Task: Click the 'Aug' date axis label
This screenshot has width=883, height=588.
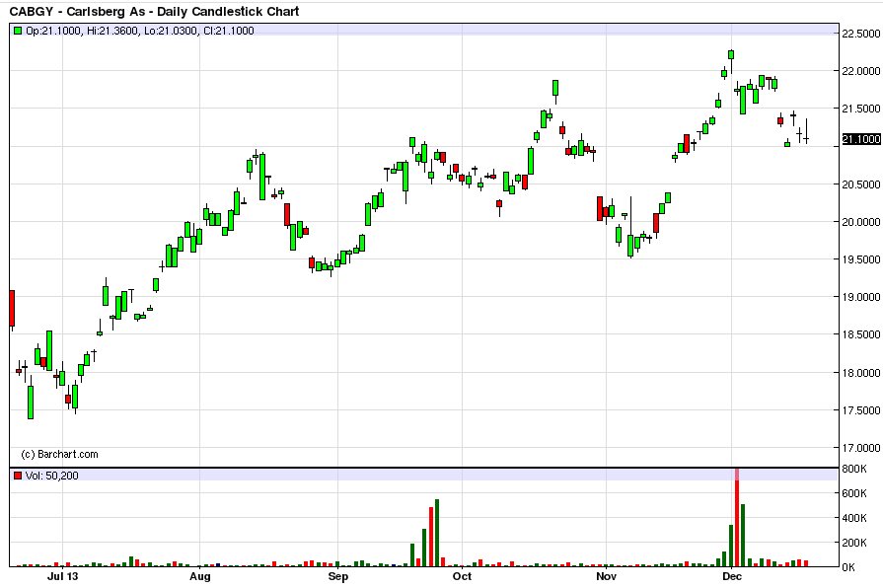Action: tap(200, 577)
